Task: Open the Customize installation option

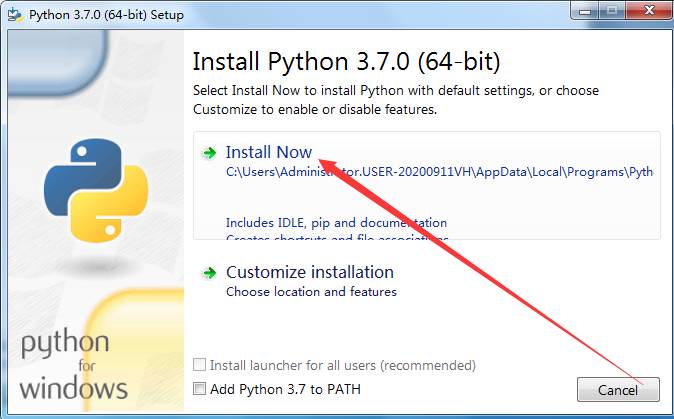Action: pos(310,272)
